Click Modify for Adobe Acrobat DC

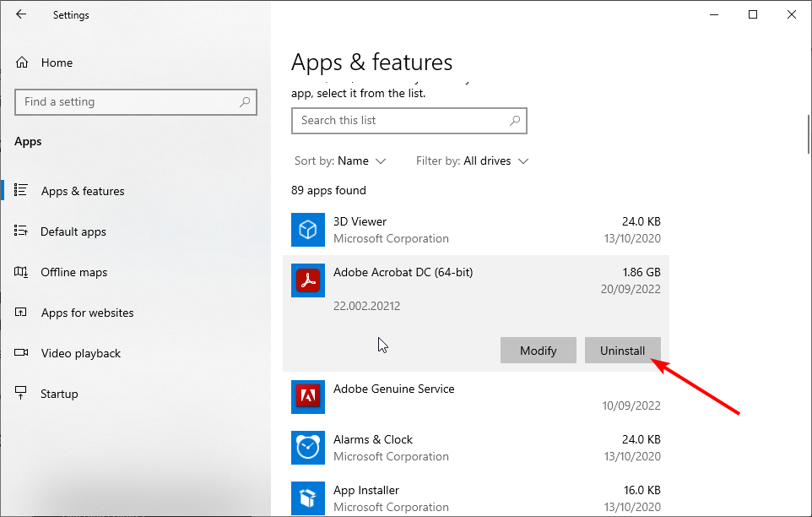538,350
